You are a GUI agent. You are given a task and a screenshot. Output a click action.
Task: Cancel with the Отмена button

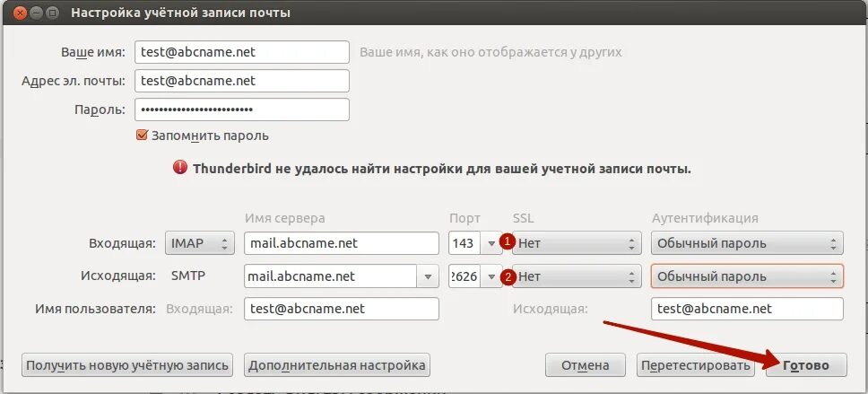[x=586, y=365]
